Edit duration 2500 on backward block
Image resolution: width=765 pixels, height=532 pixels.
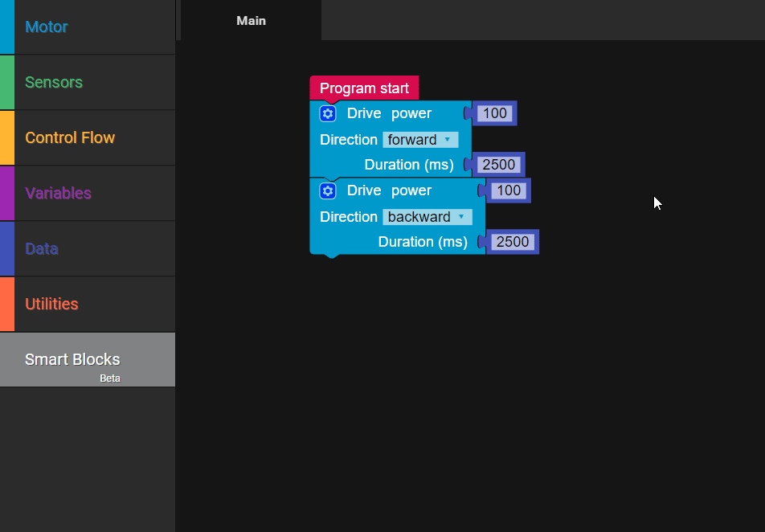[x=513, y=242]
